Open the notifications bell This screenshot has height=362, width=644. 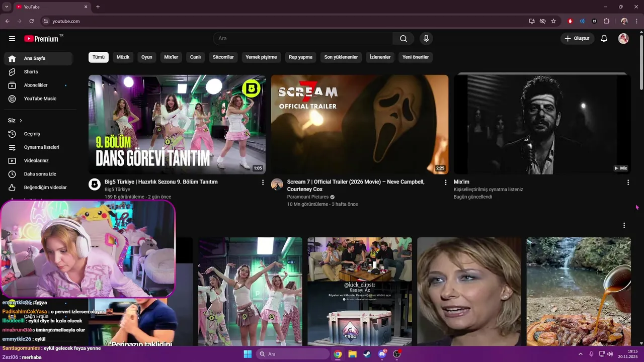coord(604,39)
